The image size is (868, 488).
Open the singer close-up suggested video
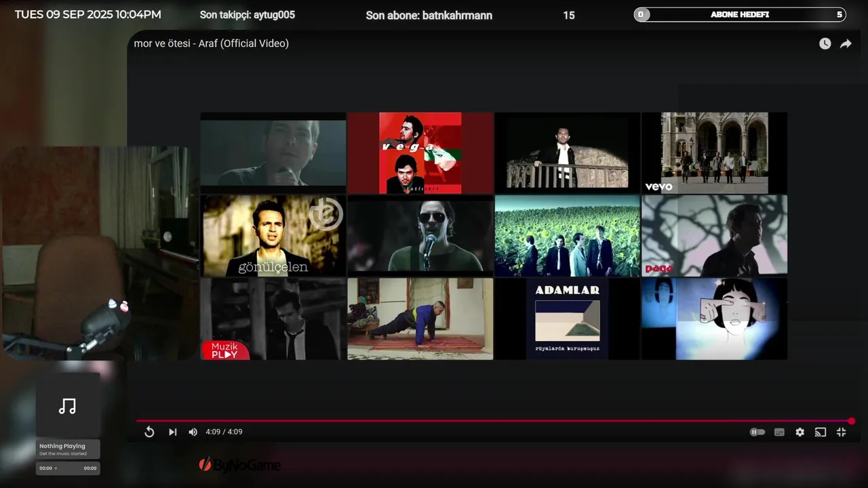click(x=273, y=153)
